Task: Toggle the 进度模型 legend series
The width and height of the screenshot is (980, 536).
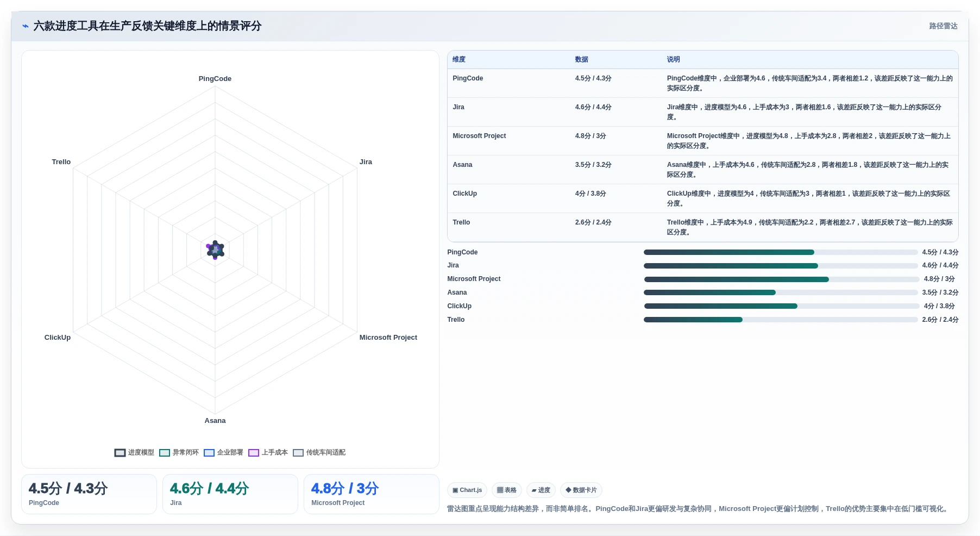Action: 134,452
